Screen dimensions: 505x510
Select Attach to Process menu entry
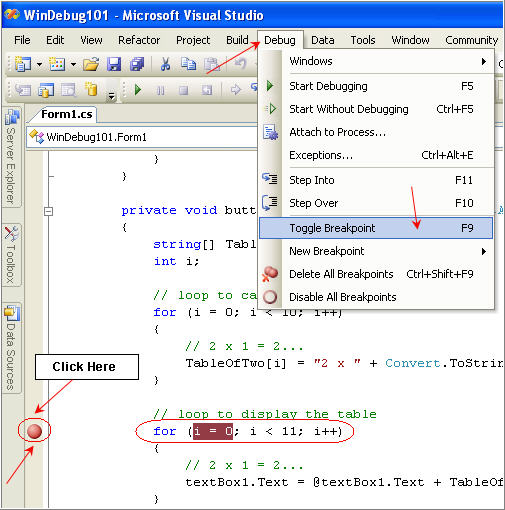376,132
